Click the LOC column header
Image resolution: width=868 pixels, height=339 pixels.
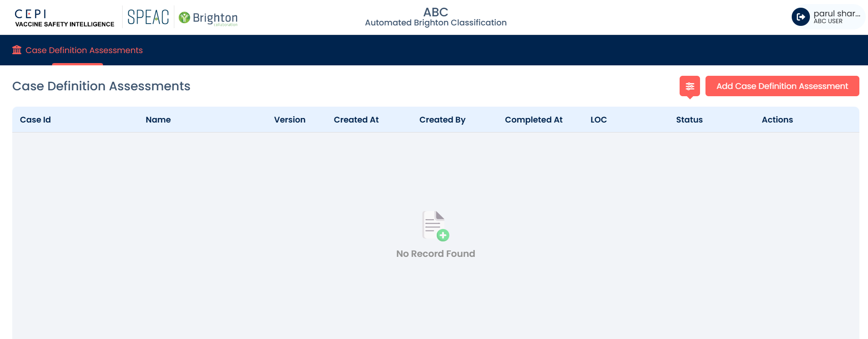point(598,120)
